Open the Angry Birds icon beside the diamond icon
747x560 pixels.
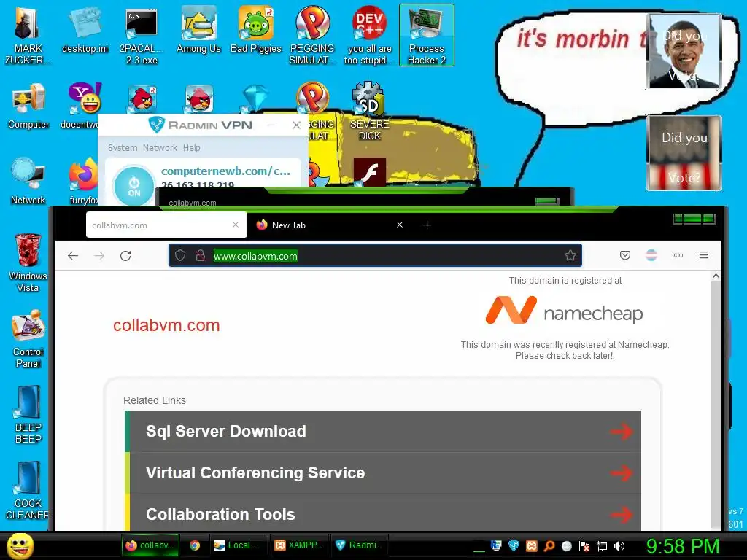[199, 98]
